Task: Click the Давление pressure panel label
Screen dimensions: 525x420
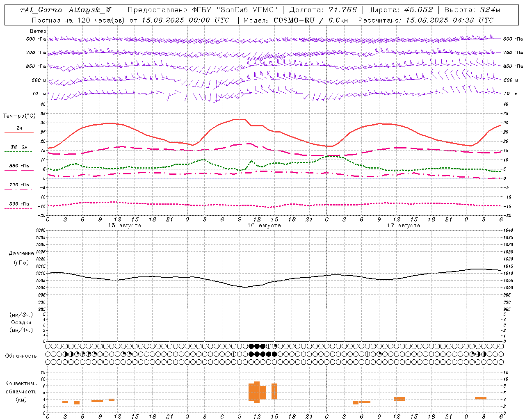Action: (21, 253)
